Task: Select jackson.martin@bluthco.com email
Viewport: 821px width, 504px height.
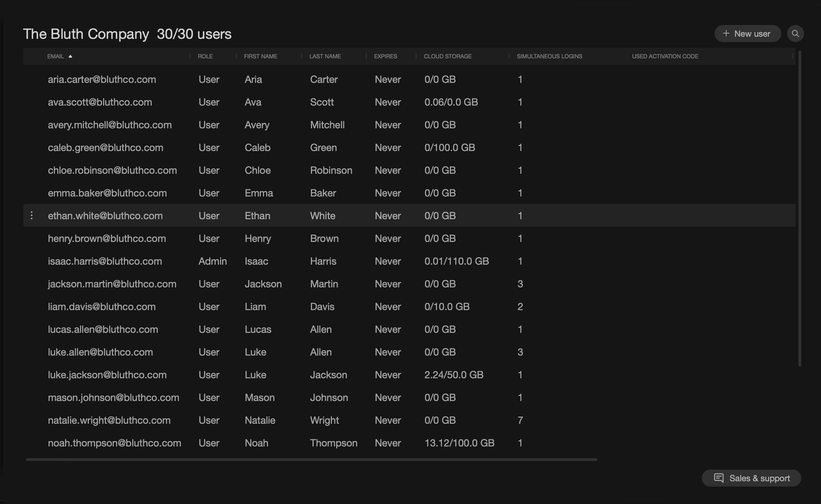Action: point(112,284)
